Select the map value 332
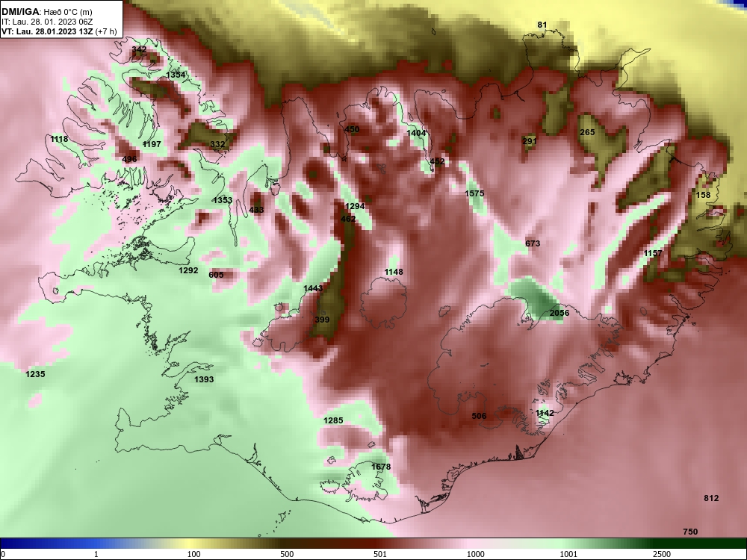 (x=217, y=144)
